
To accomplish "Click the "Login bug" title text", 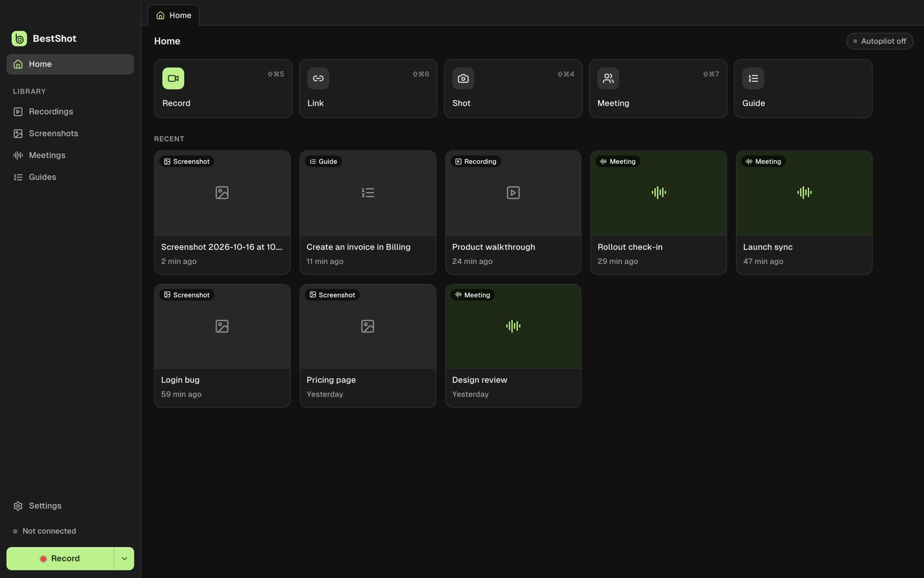I will point(180,380).
